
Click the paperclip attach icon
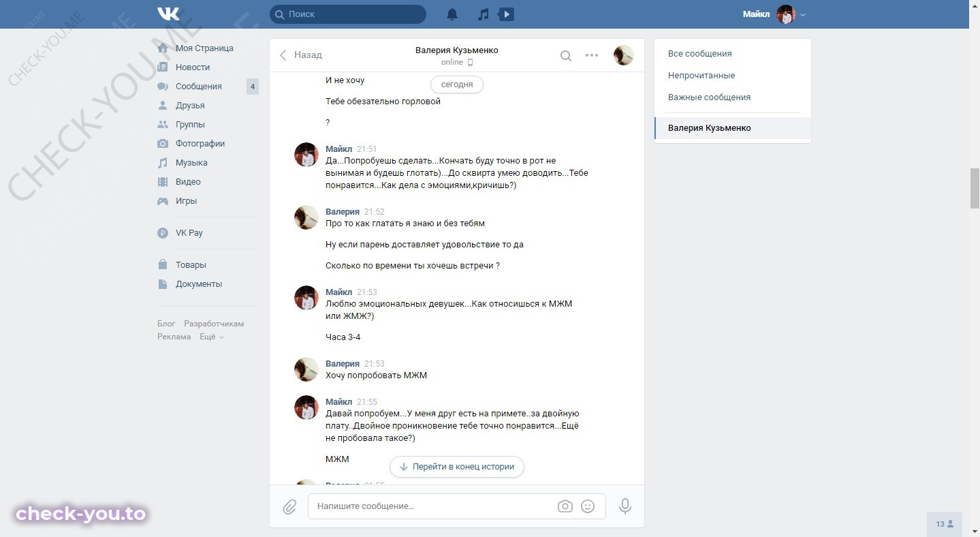click(289, 506)
